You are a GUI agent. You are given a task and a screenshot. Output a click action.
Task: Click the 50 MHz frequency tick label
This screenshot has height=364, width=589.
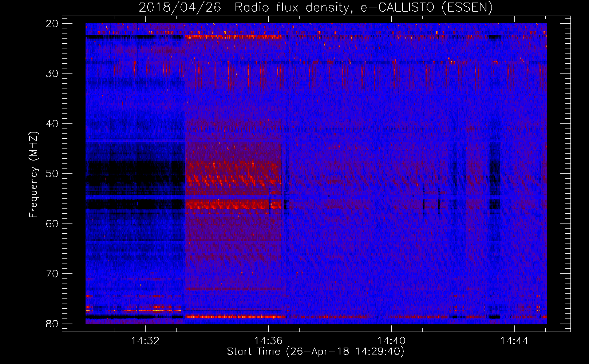[52, 174]
